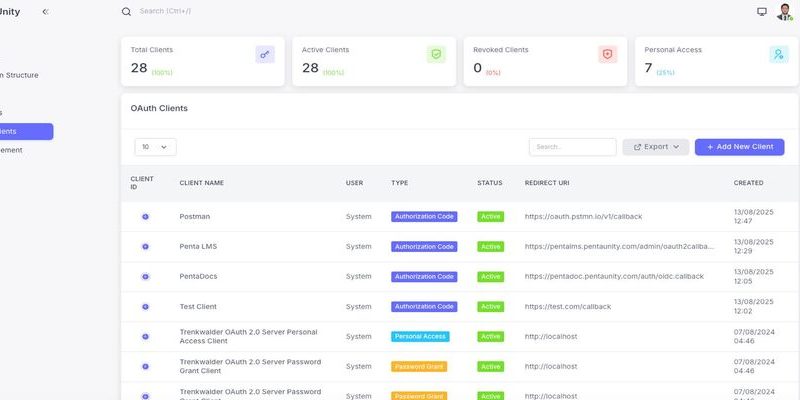Click the key icon on Total Clients card
800x400 pixels.
tap(265, 55)
